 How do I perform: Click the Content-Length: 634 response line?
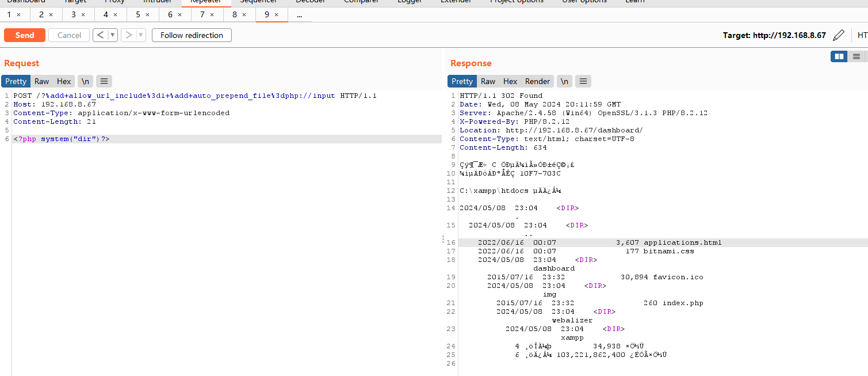click(503, 147)
